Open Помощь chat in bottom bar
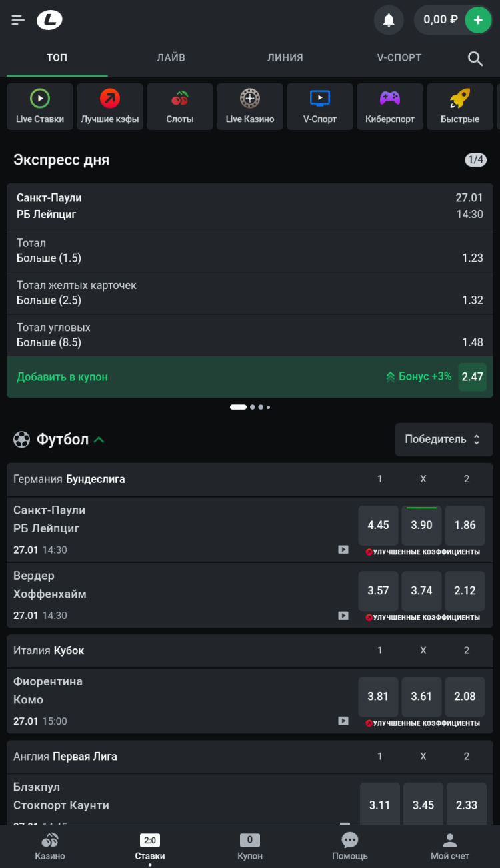 (349, 846)
